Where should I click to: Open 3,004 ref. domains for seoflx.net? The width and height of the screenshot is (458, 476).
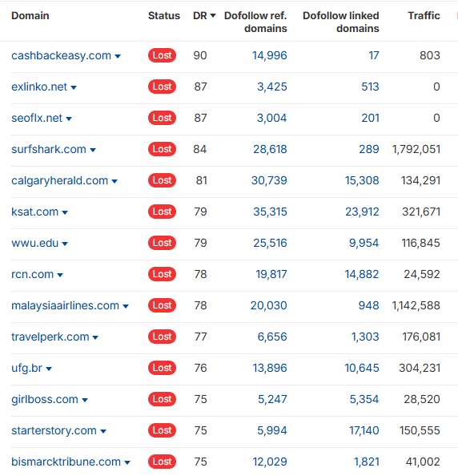point(271,118)
